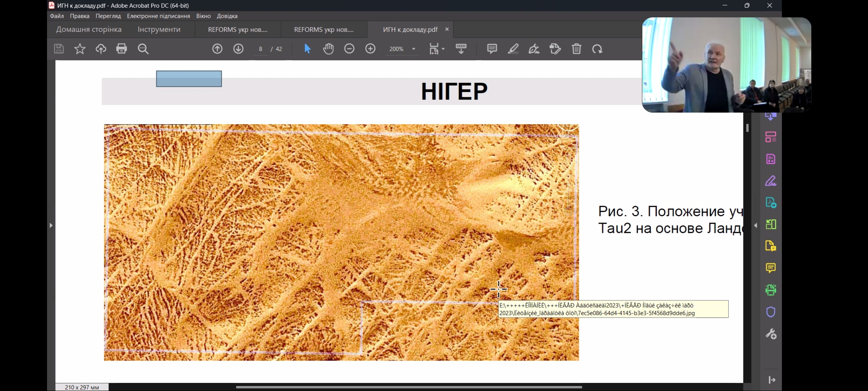Close the ИГН к докладу.pdf tab
Image resolution: width=868 pixels, height=391 pixels.
click(x=447, y=29)
